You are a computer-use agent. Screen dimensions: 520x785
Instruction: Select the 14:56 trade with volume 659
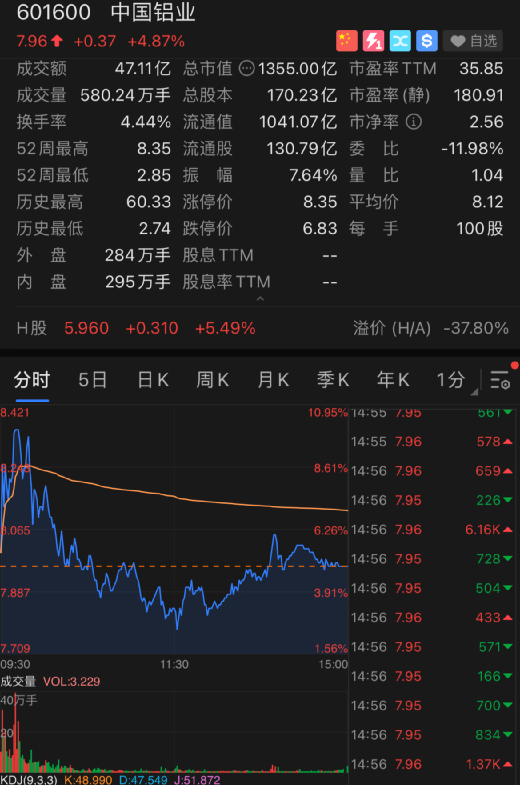pos(432,471)
